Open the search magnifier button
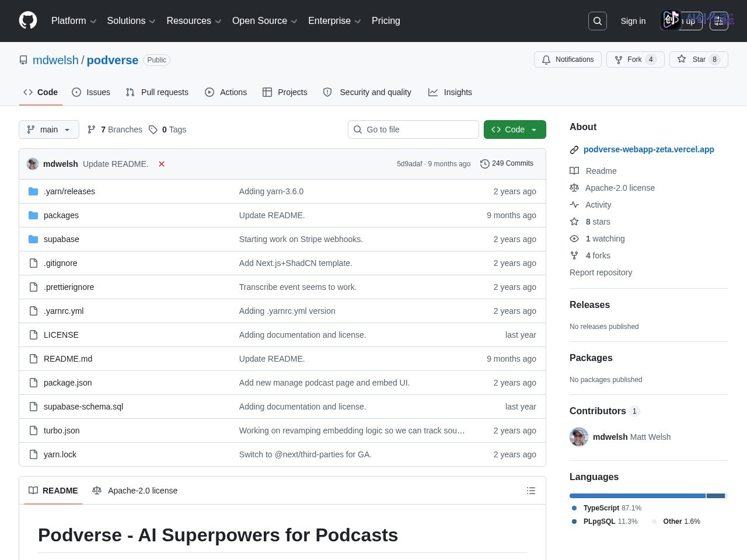 tap(598, 21)
